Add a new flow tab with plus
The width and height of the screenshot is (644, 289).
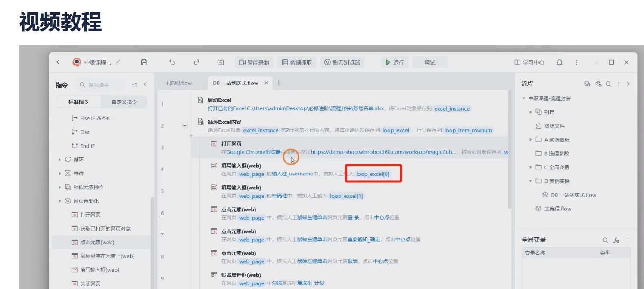tap(279, 83)
